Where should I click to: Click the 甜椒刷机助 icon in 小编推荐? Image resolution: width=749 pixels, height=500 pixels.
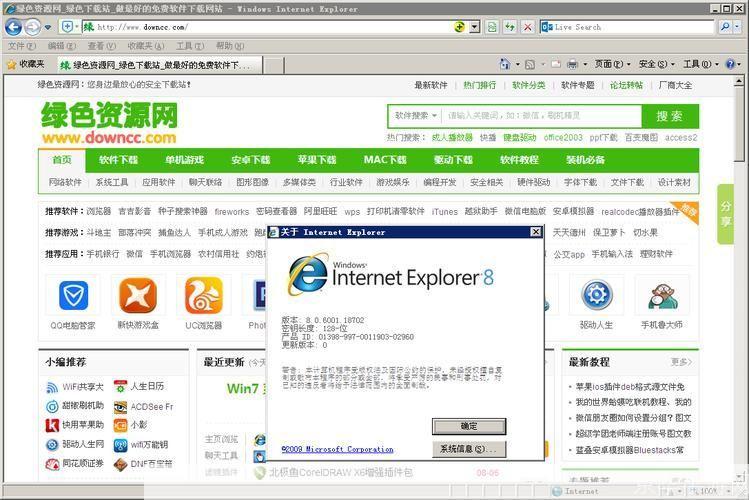point(52,406)
